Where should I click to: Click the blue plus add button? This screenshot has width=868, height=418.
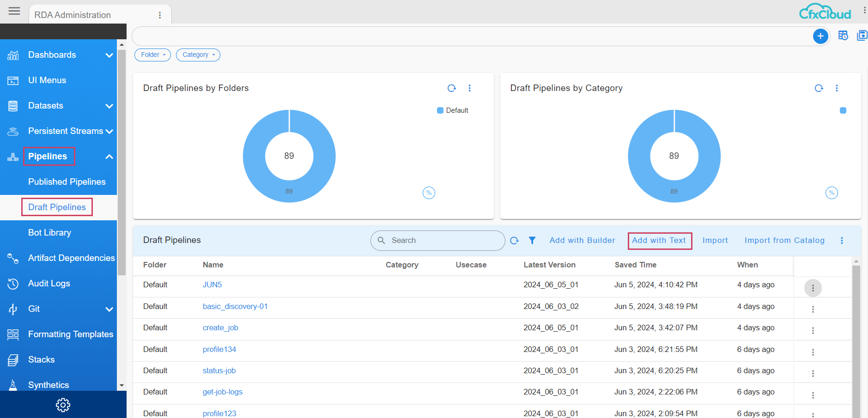[820, 36]
